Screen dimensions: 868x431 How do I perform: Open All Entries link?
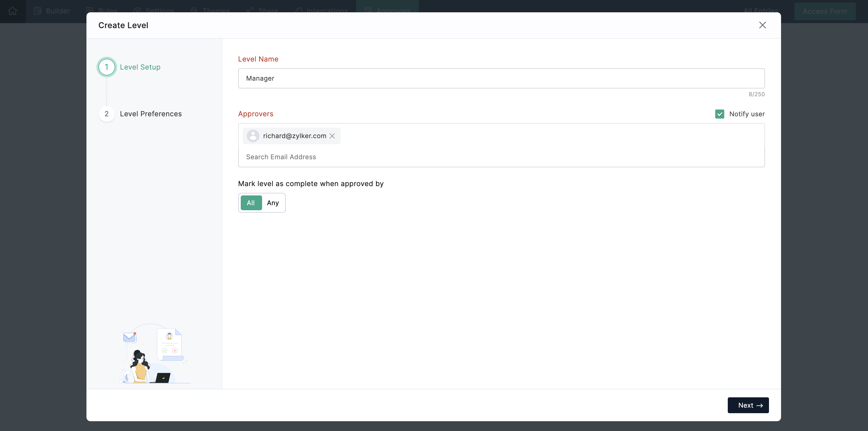click(x=760, y=11)
